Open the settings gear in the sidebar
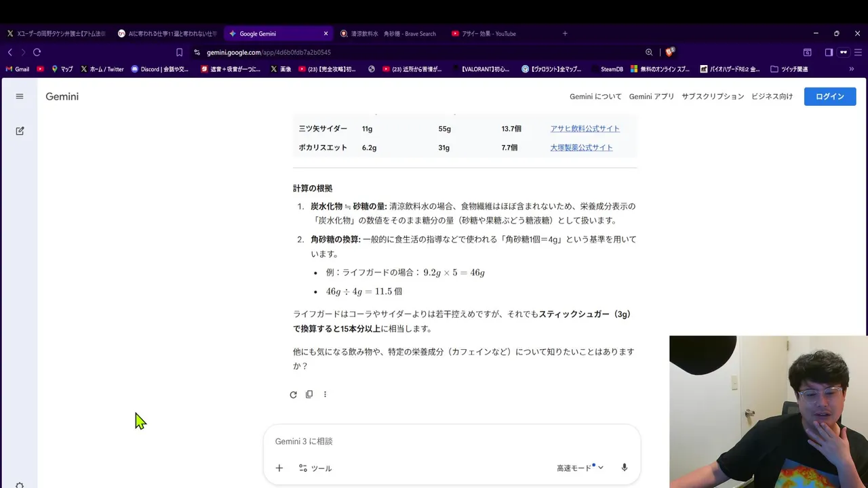The width and height of the screenshot is (868, 488). point(20,485)
